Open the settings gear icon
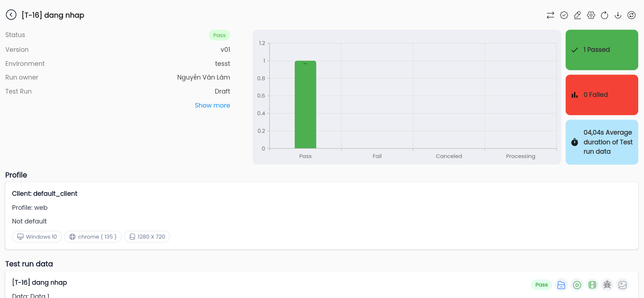Image resolution: width=644 pixels, height=298 pixels. click(591, 15)
